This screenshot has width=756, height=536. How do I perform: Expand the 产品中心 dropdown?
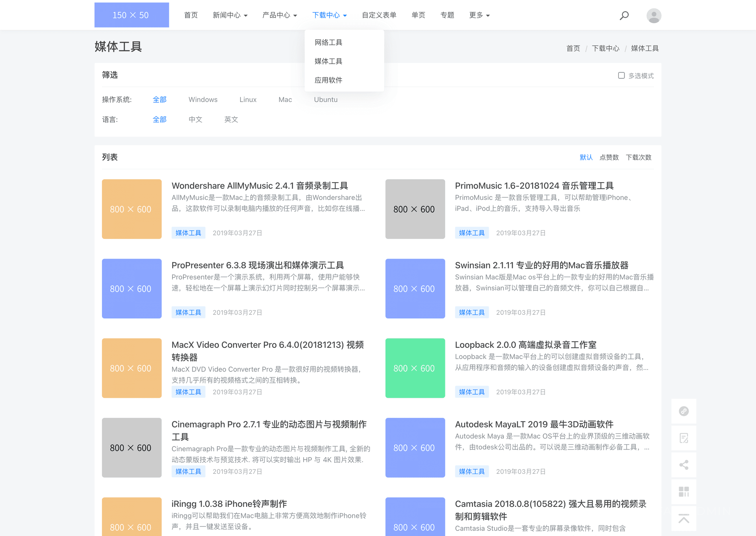tap(280, 15)
